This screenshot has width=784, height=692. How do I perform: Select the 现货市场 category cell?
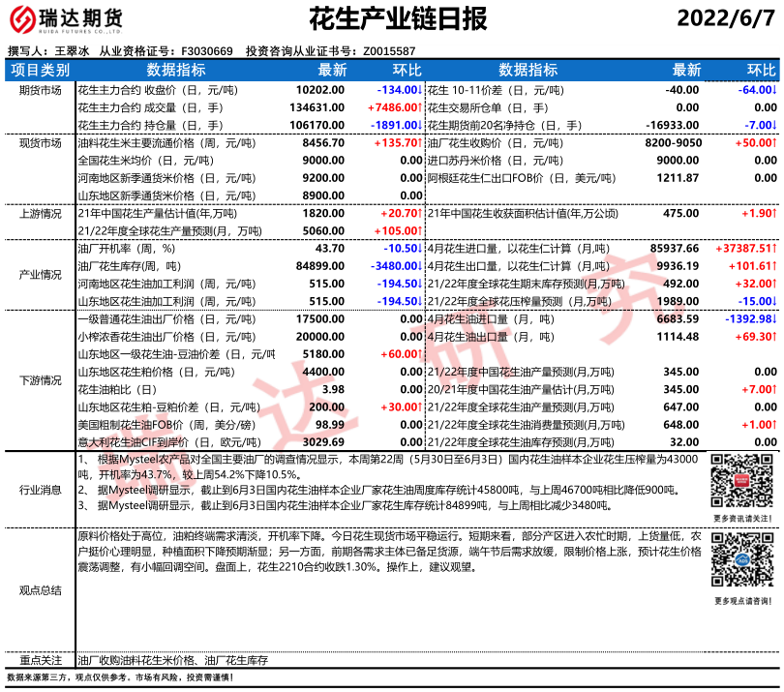[x=40, y=142]
